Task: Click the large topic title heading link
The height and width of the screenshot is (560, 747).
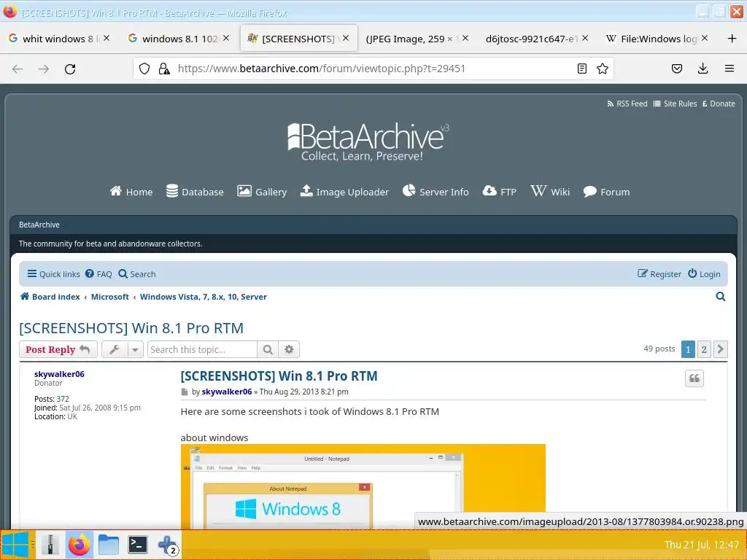Action: pos(131,328)
